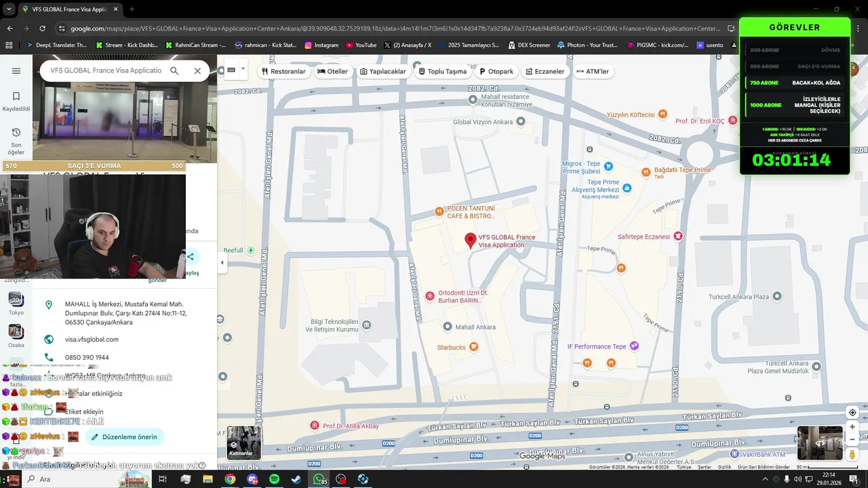
Task: Open a new browser tab
Action: [x=132, y=9]
